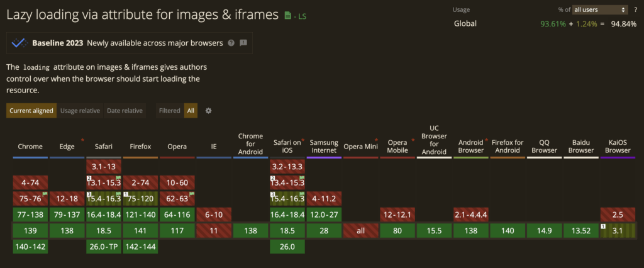Viewport: 644px width, 268px height.
Task: Click note 3 badge on Safari 15.4-16.3
Action: click(89, 194)
